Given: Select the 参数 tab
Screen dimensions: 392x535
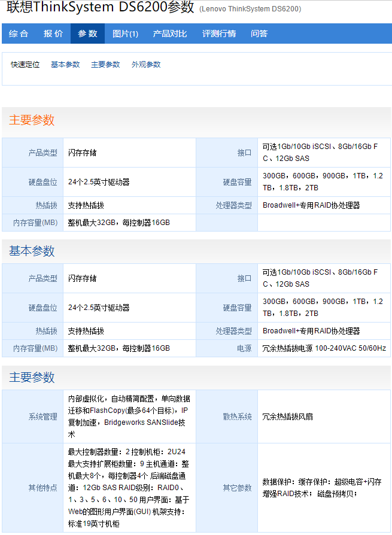Looking at the screenshot, I should [88, 34].
